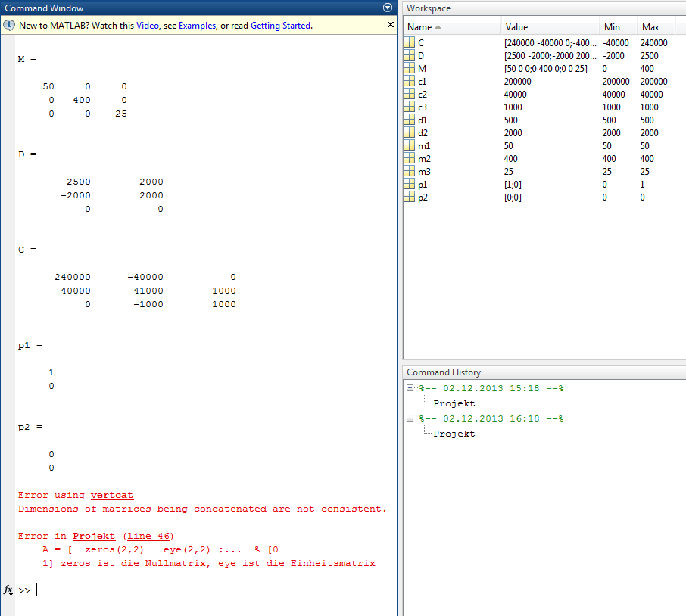Select variable M icon in Workspace
This screenshot has width=686, height=616.
point(410,69)
